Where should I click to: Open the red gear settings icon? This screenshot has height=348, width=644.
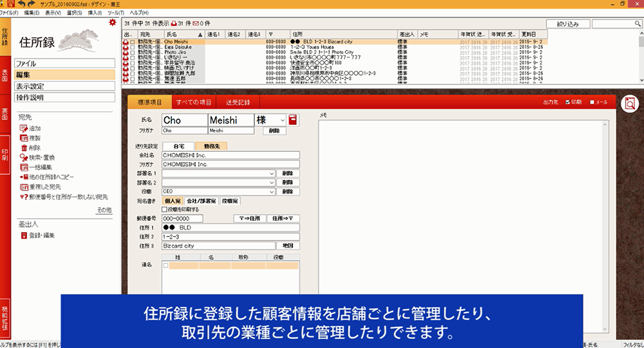tap(112, 23)
